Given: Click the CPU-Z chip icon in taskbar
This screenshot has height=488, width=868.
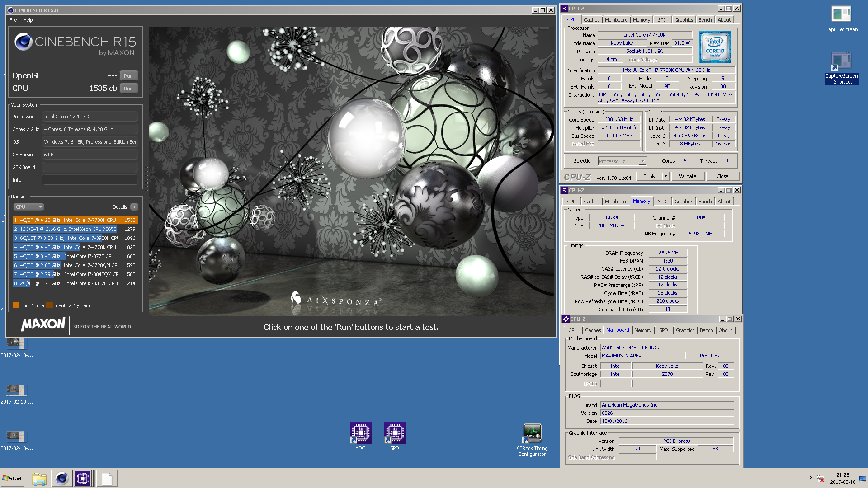Looking at the screenshot, I should coord(83,479).
